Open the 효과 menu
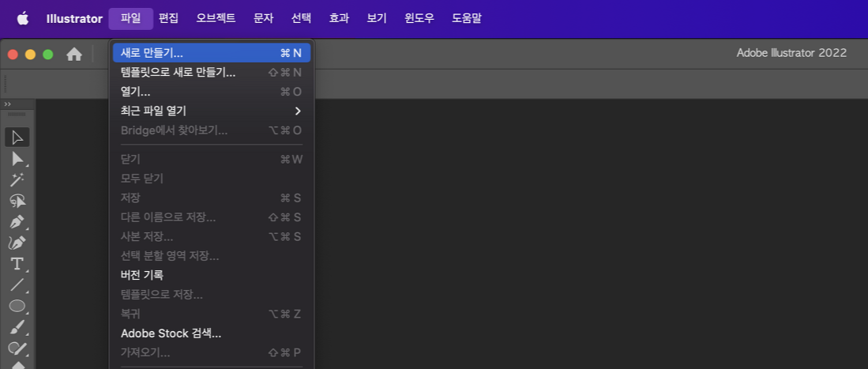 [x=339, y=19]
